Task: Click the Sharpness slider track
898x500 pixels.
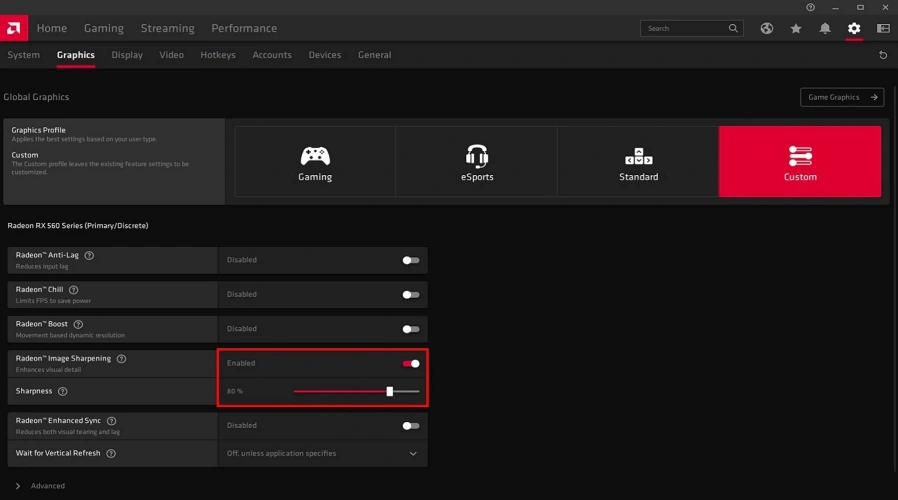Action: click(340, 391)
